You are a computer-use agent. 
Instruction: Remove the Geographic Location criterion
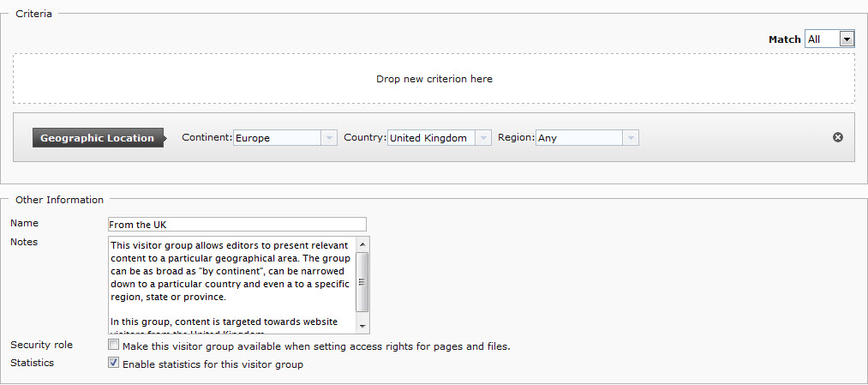pyautogui.click(x=838, y=137)
